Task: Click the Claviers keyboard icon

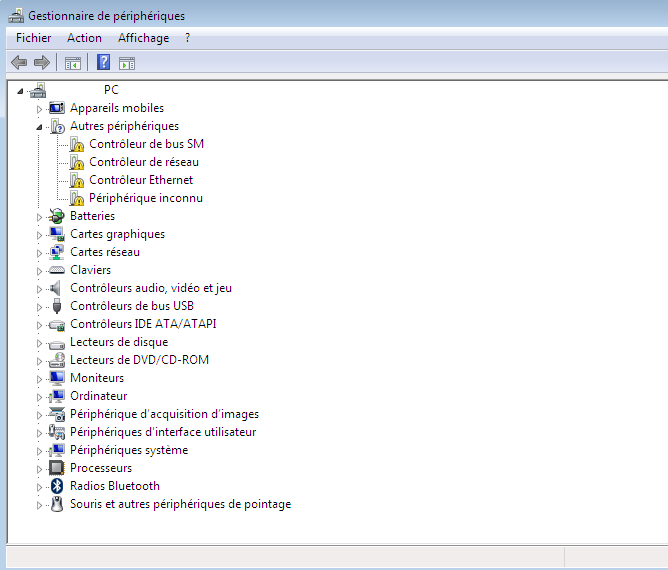Action: tap(57, 270)
